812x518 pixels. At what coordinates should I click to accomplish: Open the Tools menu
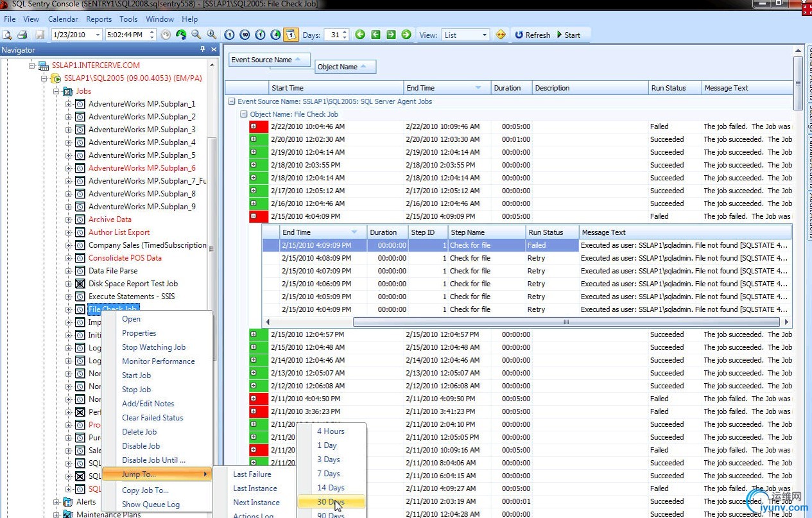[128, 19]
